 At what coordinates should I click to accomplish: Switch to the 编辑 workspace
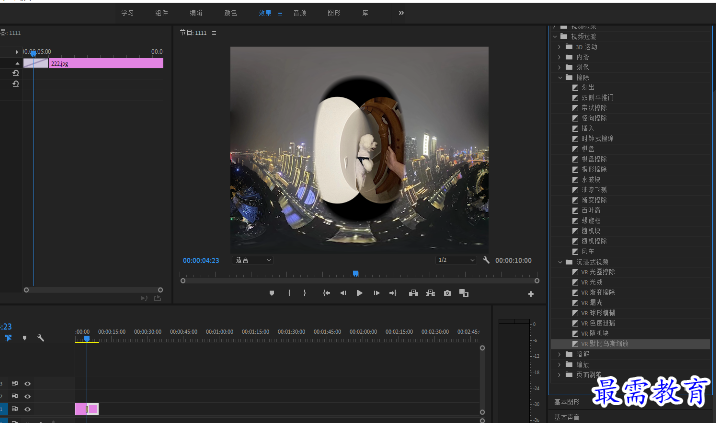click(196, 13)
